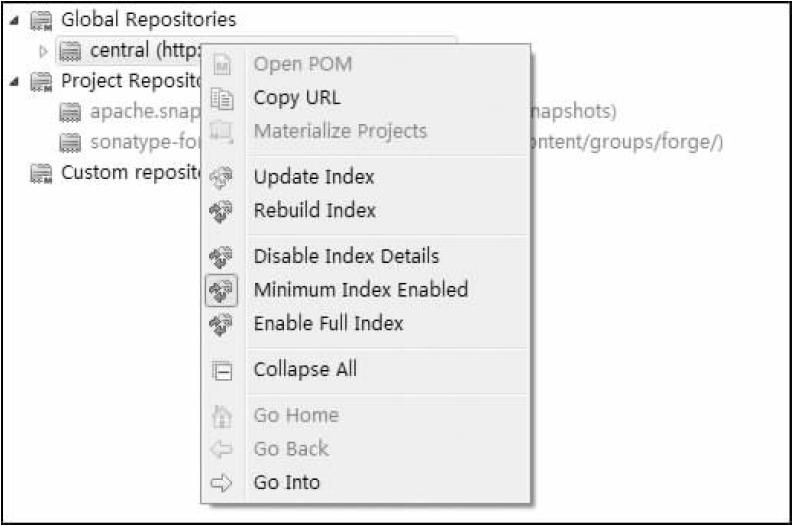This screenshot has height=526, width=793.
Task: Click the Rebuild Index icon
Action: [221, 211]
